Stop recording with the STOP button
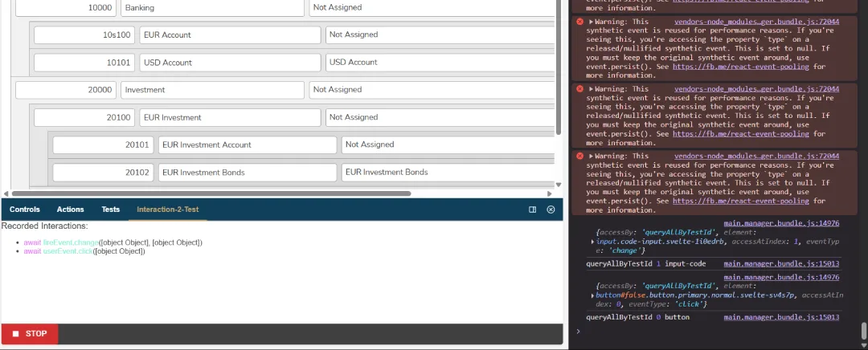The image size is (868, 350). tap(30, 334)
